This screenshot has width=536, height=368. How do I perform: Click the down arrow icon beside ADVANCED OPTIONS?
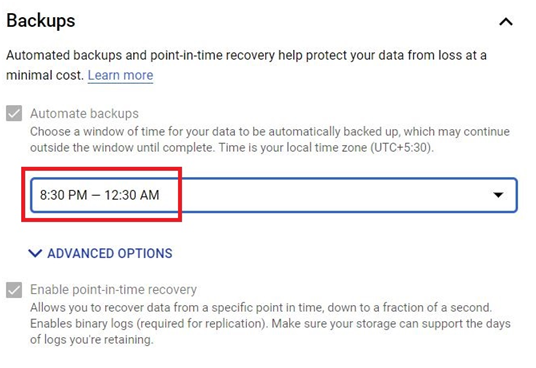(x=35, y=253)
